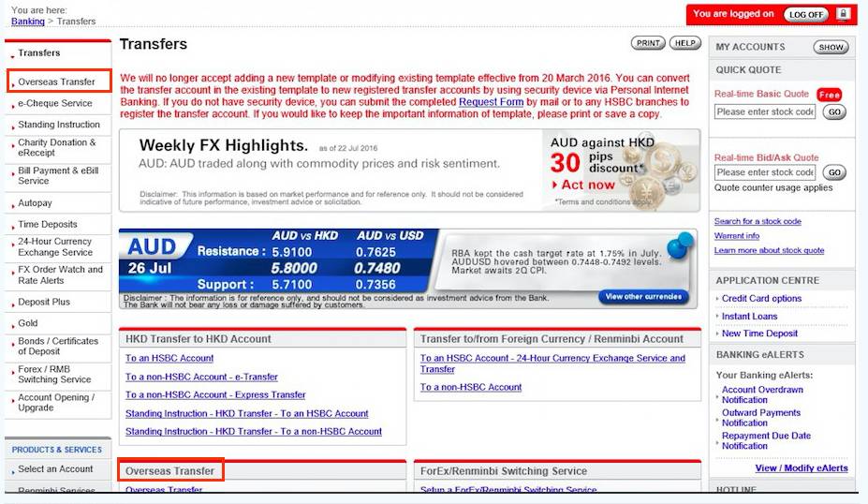The width and height of the screenshot is (868, 504).
Task: Click the AUD vs USD support value 0.7356
Action: click(x=375, y=285)
